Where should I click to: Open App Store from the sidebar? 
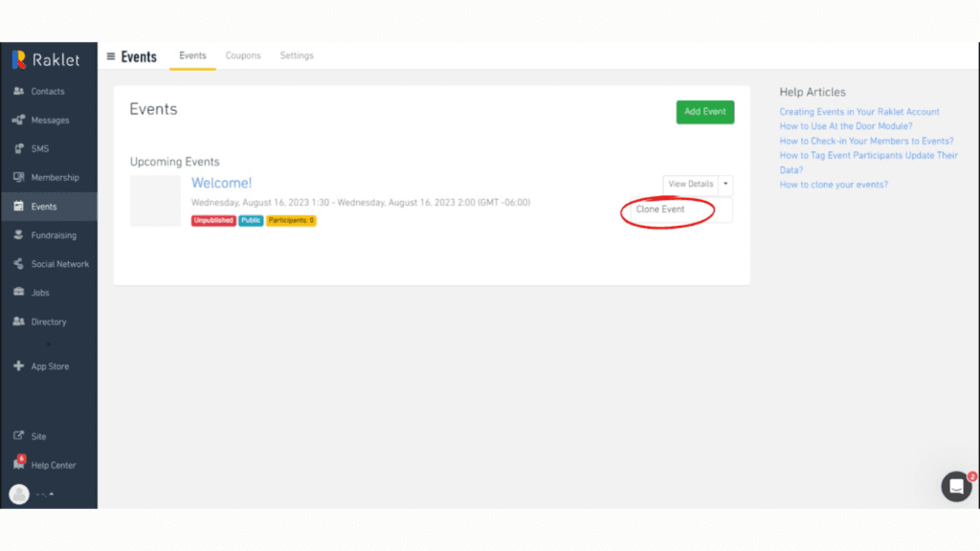coord(50,366)
